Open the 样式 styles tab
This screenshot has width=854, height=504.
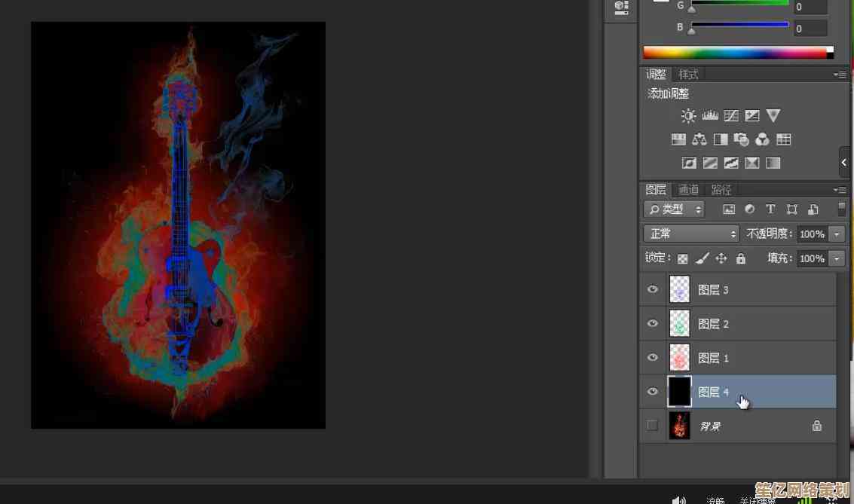688,75
